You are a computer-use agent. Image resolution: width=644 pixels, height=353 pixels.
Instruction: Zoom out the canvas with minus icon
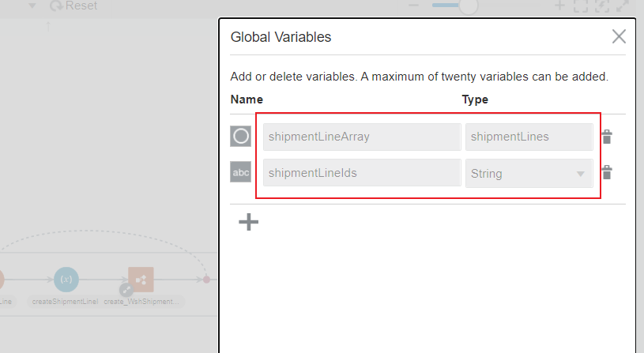[x=413, y=6]
